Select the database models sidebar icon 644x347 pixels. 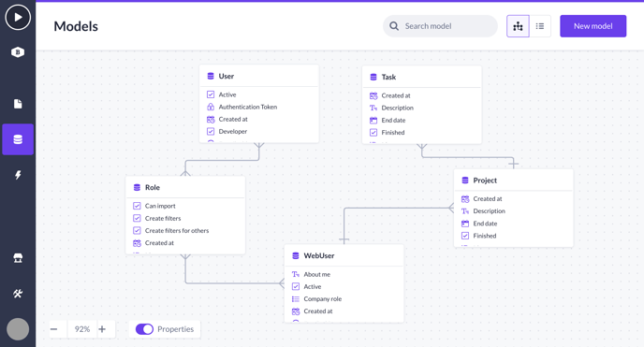point(18,139)
